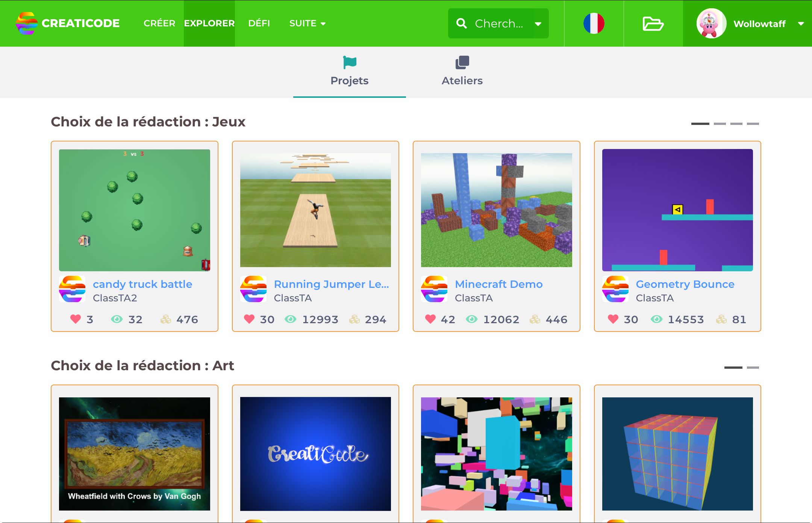Screen dimensions: 812x523
Task: Click the Geometry Bounce title link
Action: coord(685,284)
